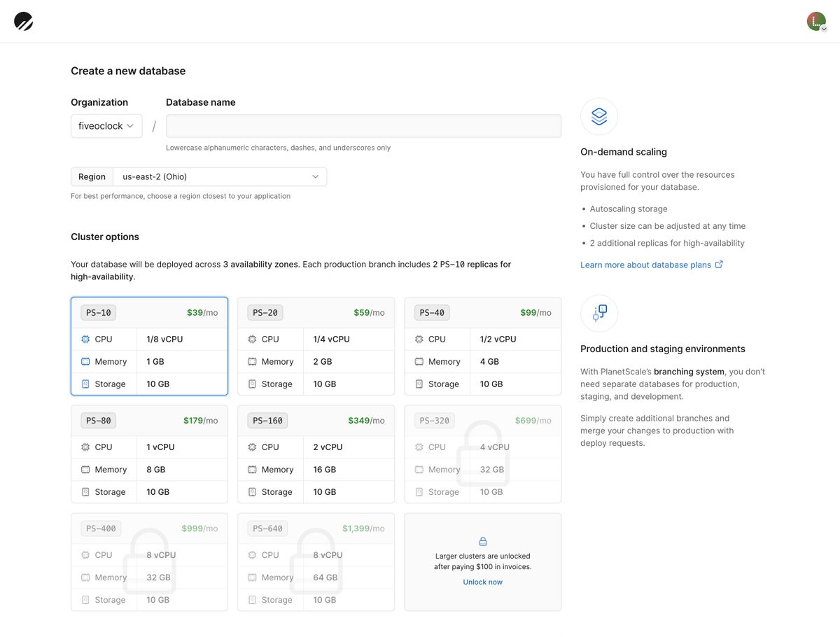Click the blue lock icon above Unlock now
Screen dimensions: 840x637
[483, 541]
